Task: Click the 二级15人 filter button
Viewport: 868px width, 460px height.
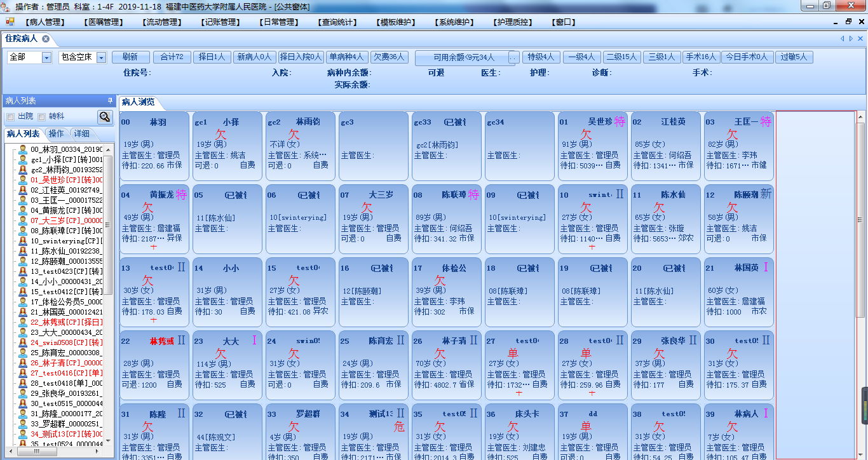Action: click(x=621, y=57)
